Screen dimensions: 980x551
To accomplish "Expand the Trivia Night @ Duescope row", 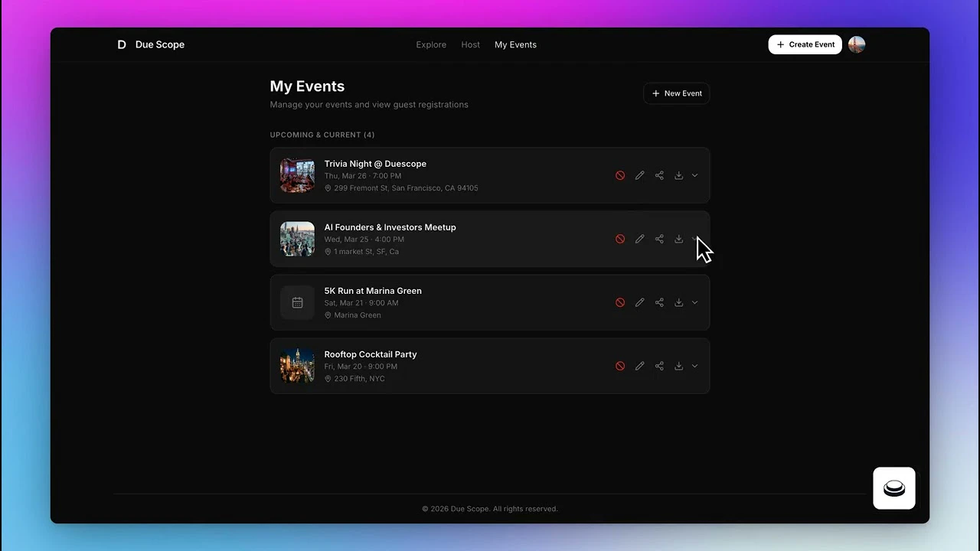I will 694,175.
